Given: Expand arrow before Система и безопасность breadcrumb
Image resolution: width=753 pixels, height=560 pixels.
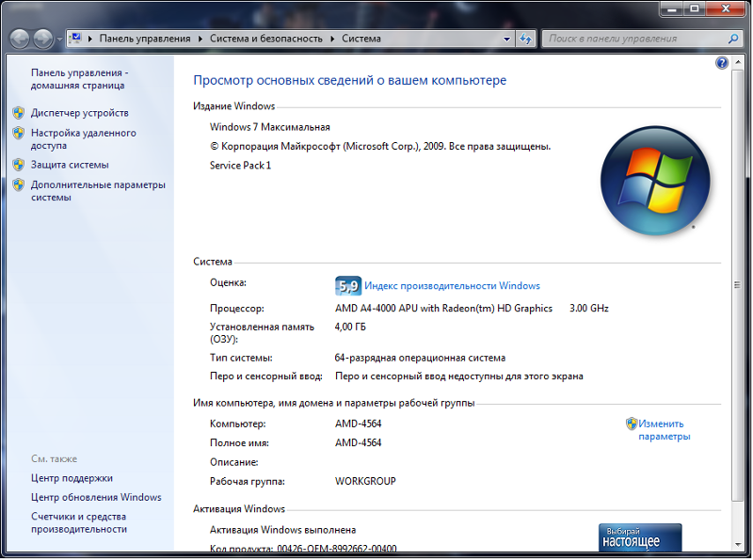Looking at the screenshot, I should [200, 39].
